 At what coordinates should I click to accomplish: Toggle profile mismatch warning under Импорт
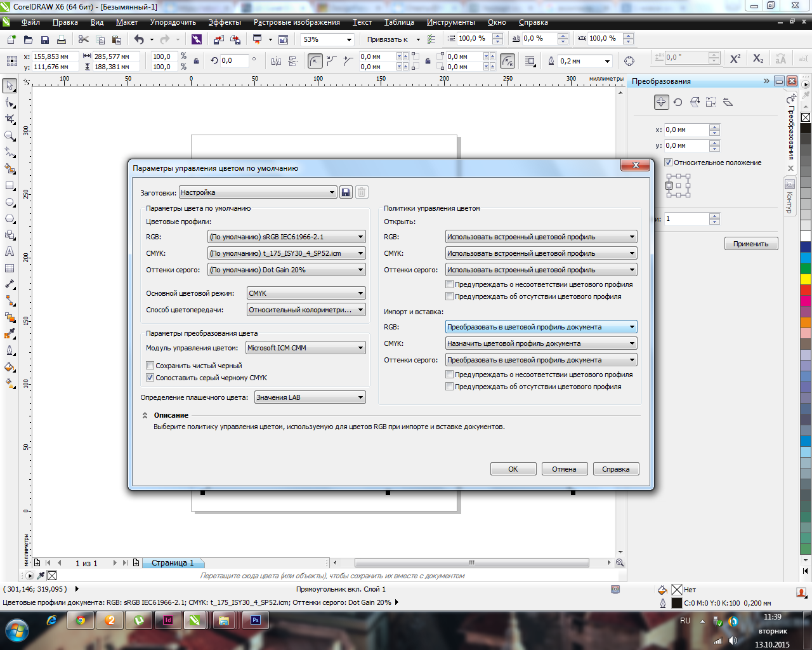point(449,375)
